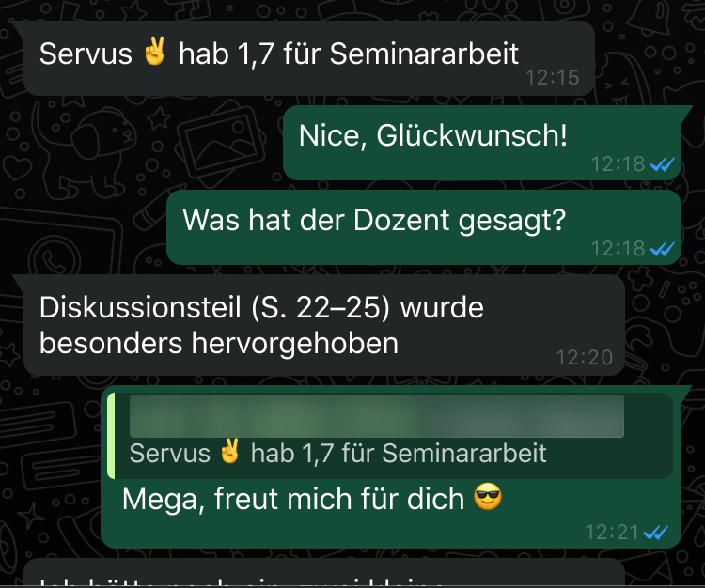Click the green accent bar of quoted reply
This screenshot has height=588, width=705.
(111, 436)
